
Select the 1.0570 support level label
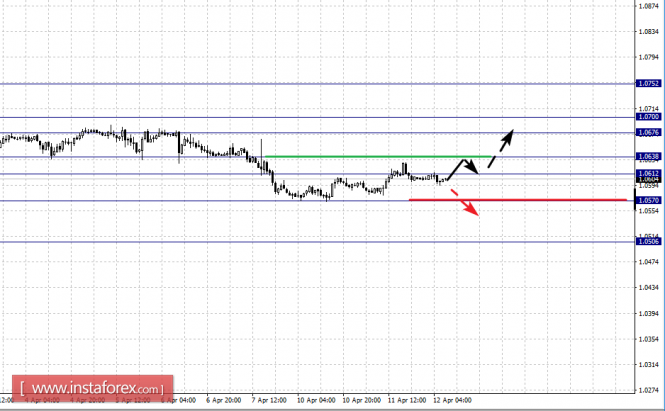(648, 200)
